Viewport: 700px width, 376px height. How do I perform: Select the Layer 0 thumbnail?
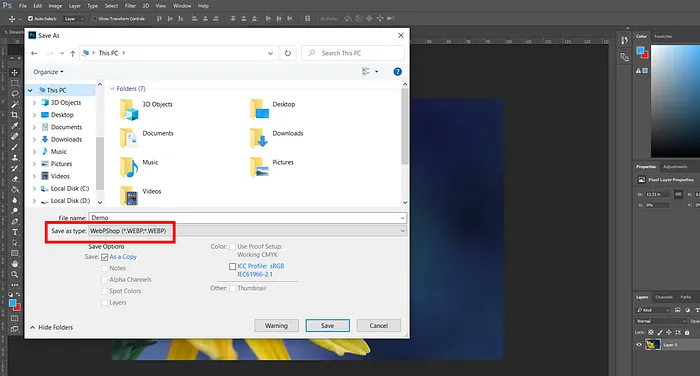[x=653, y=345]
